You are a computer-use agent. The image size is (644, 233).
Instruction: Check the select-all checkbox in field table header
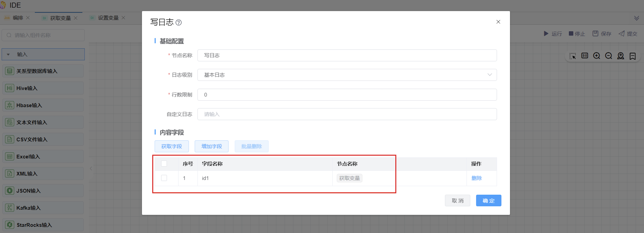point(164,164)
